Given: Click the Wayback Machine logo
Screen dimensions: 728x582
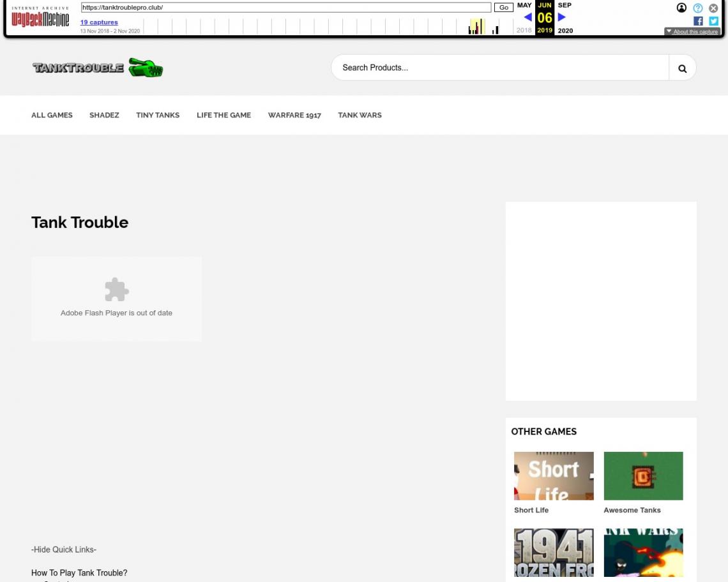Looking at the screenshot, I should [x=40, y=18].
